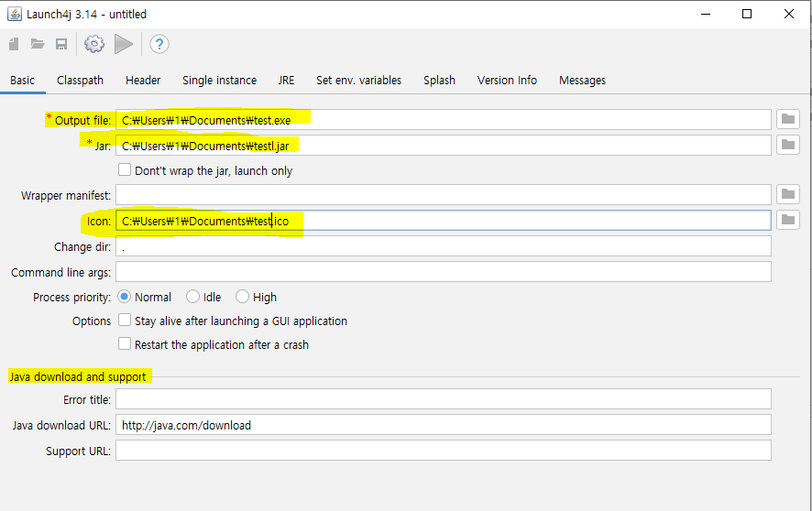The width and height of the screenshot is (812, 511).
Task: Click the Wrapper manifest field
Action: [x=444, y=194]
